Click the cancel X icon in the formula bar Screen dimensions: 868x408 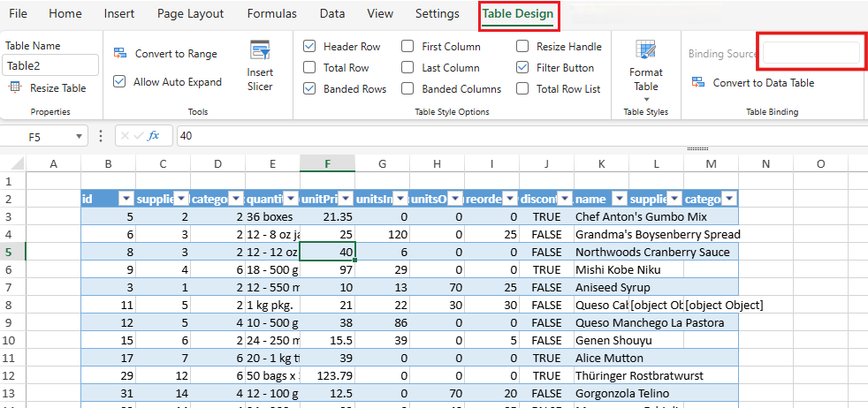pos(126,135)
